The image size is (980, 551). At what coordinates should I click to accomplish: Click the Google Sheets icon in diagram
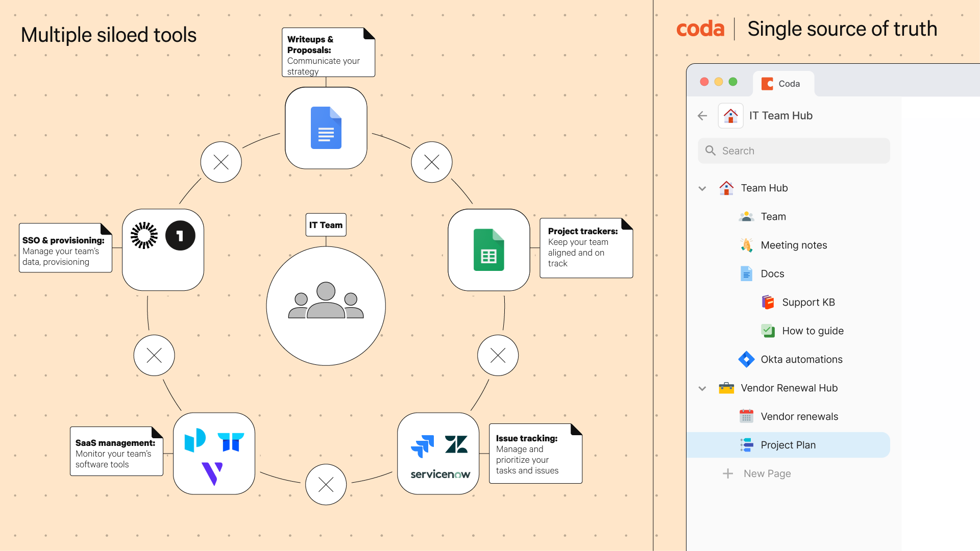[488, 249]
